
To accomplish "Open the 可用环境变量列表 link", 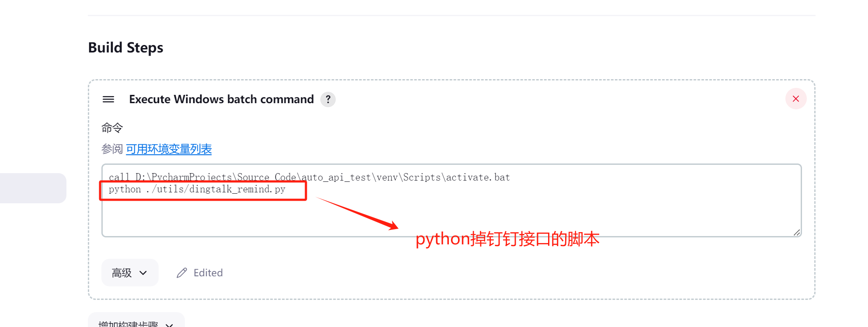I will 169,149.
